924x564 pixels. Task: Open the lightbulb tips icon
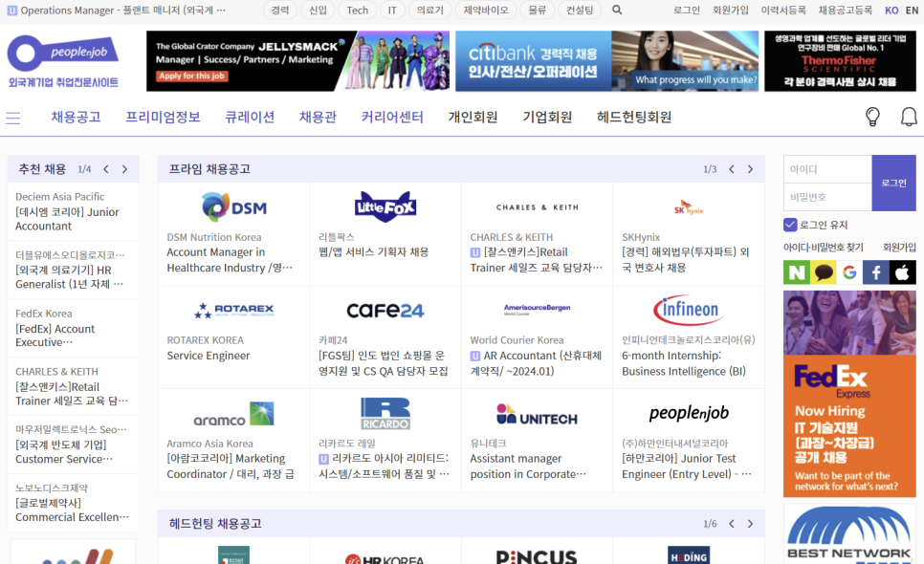tap(872, 117)
